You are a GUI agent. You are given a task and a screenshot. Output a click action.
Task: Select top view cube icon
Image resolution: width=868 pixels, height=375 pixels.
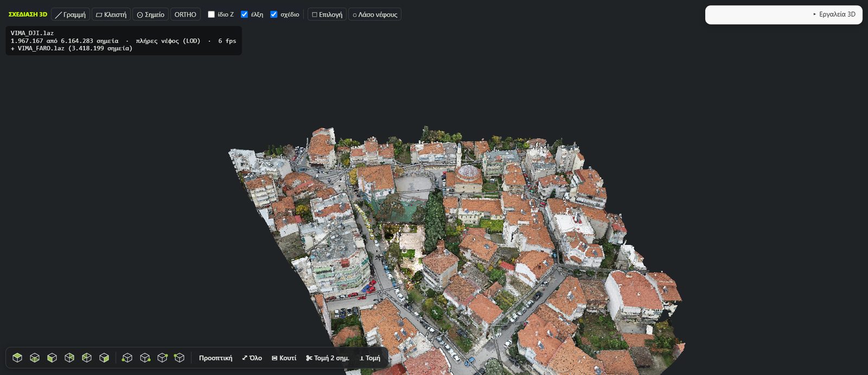(17, 358)
